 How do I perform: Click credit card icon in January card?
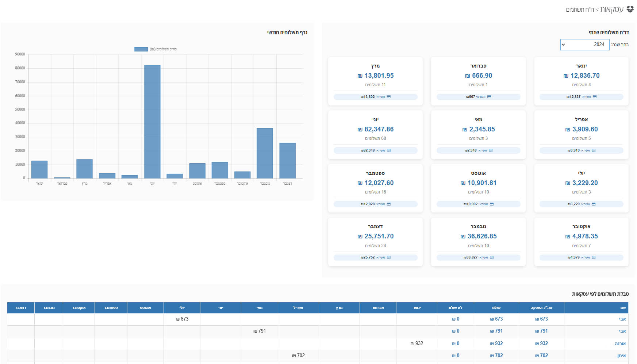594,97
